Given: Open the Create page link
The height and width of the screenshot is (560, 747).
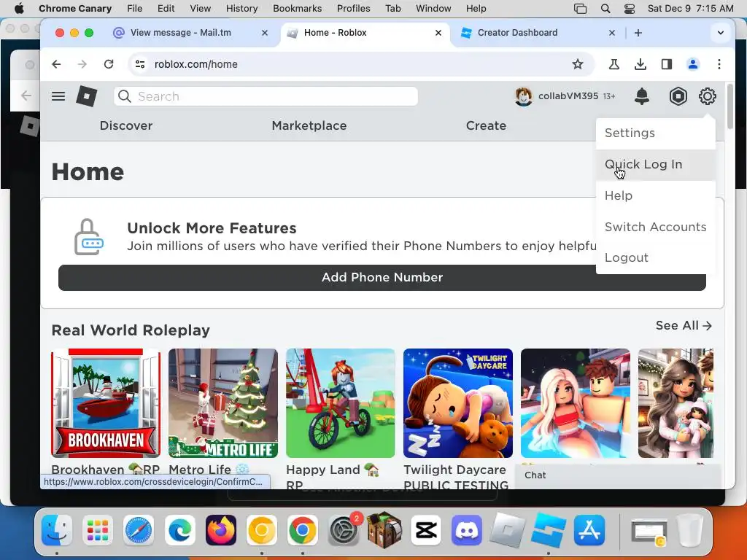Looking at the screenshot, I should pos(486,125).
